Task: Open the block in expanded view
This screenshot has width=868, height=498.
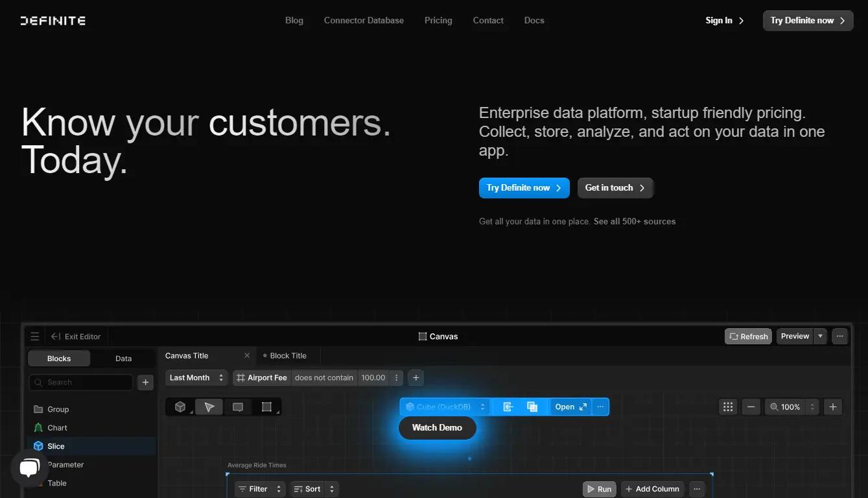Action: [x=570, y=407]
